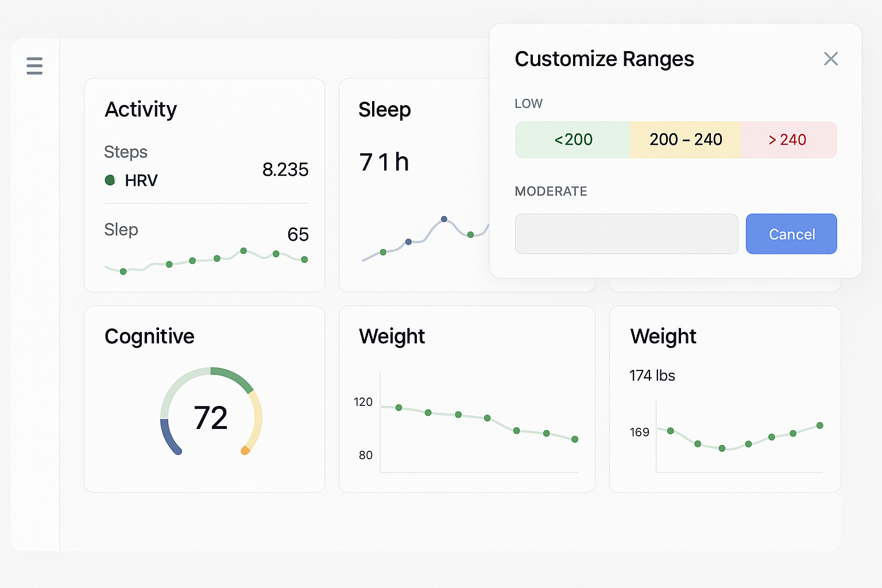Open the hamburger menu in sidebar
The height and width of the screenshot is (588, 882).
pyautogui.click(x=34, y=66)
